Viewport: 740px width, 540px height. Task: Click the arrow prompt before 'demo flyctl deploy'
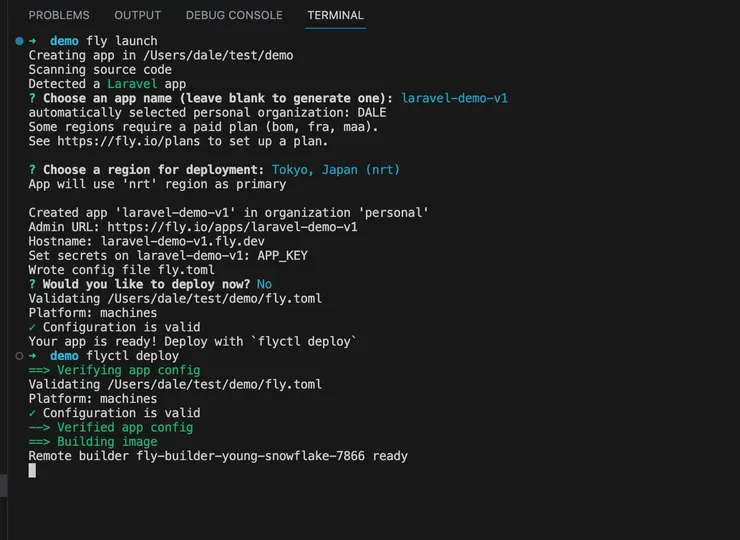pyautogui.click(x=33, y=356)
